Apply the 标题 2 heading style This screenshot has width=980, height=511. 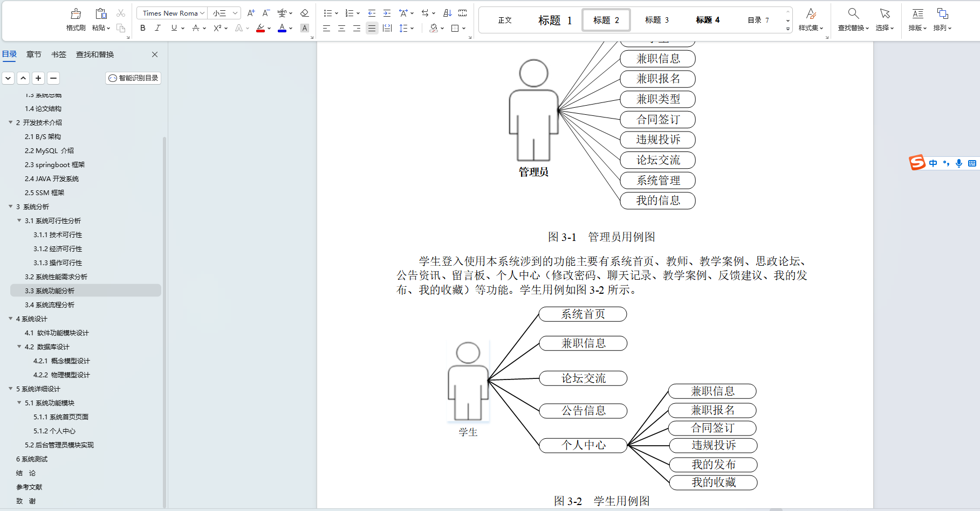tap(606, 20)
